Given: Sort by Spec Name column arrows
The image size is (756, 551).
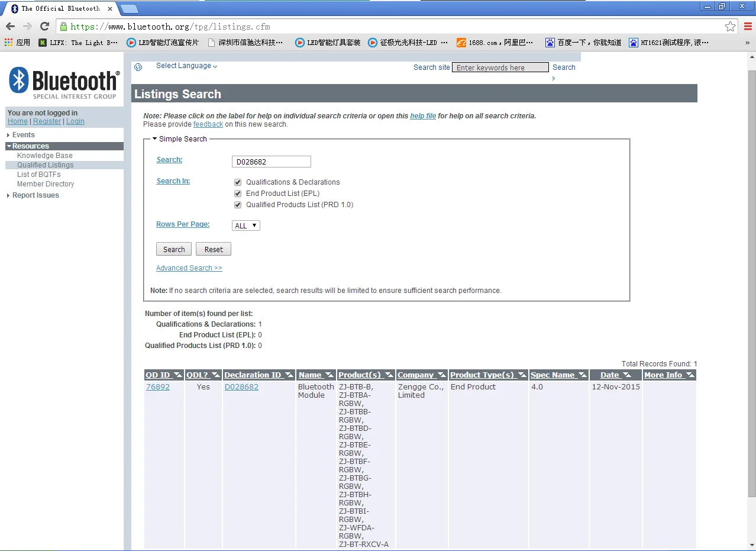Looking at the screenshot, I should tap(583, 375).
